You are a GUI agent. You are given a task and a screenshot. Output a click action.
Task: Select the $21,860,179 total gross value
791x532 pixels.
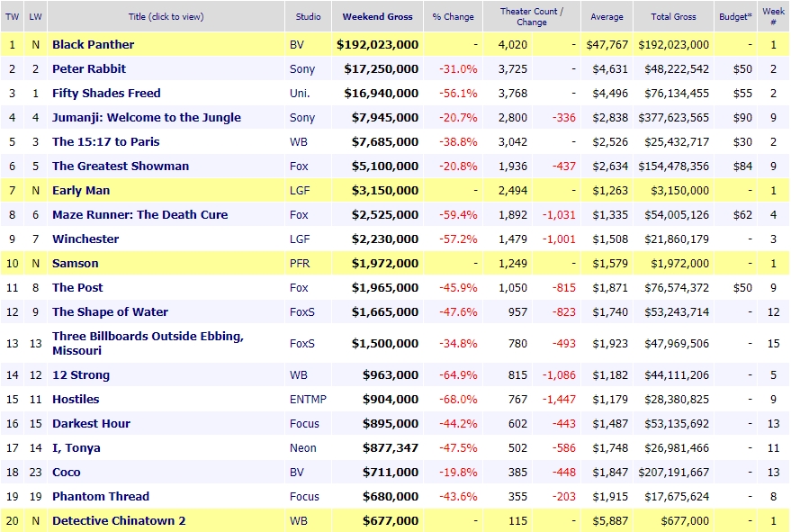click(677, 239)
